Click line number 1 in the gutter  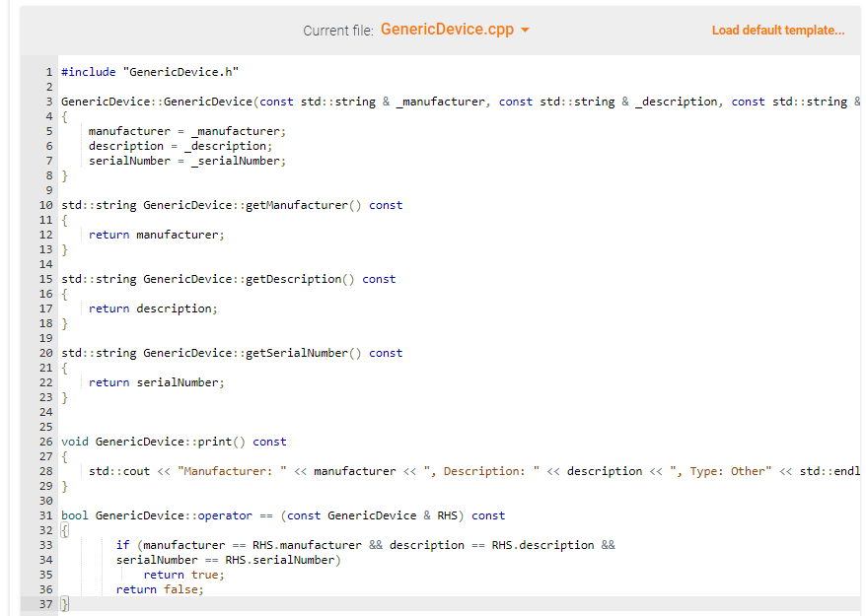47,71
